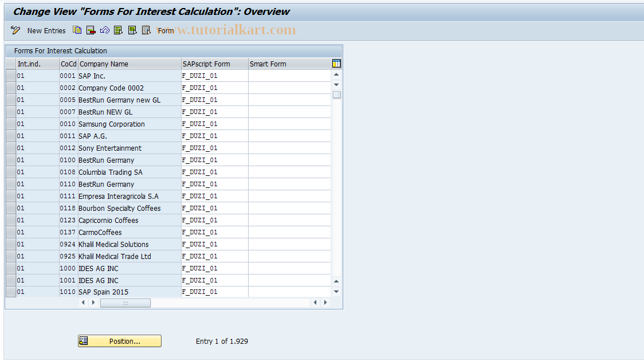Select the row for BestRun Germany new GL
The width and height of the screenshot is (644, 361).
click(x=11, y=100)
